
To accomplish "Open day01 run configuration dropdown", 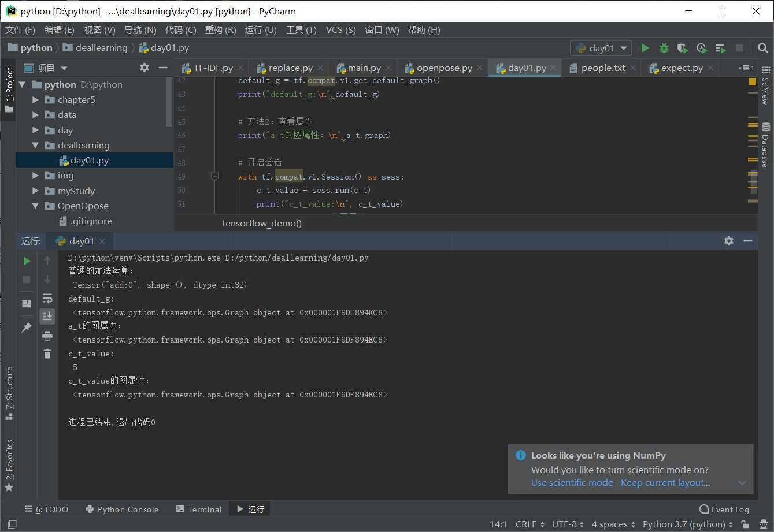I will [x=601, y=48].
